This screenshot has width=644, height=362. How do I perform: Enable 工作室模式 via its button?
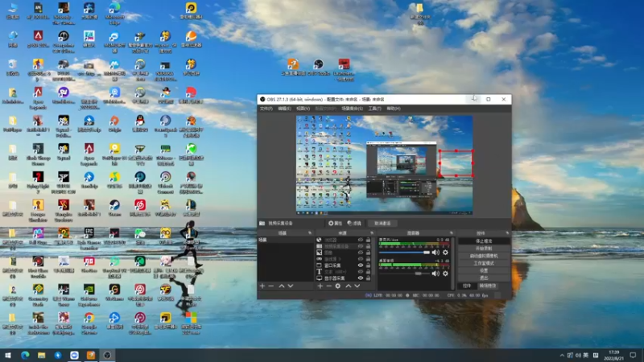484,263
